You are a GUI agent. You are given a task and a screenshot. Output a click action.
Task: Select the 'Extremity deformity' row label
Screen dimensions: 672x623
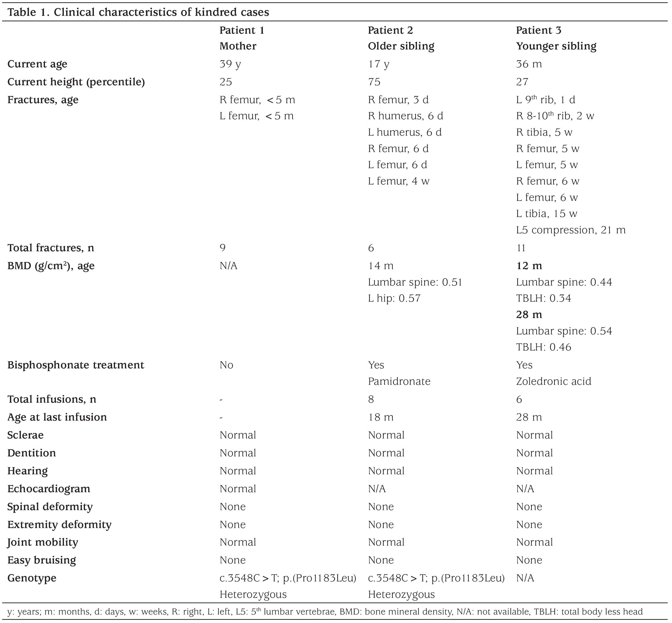[x=59, y=525]
